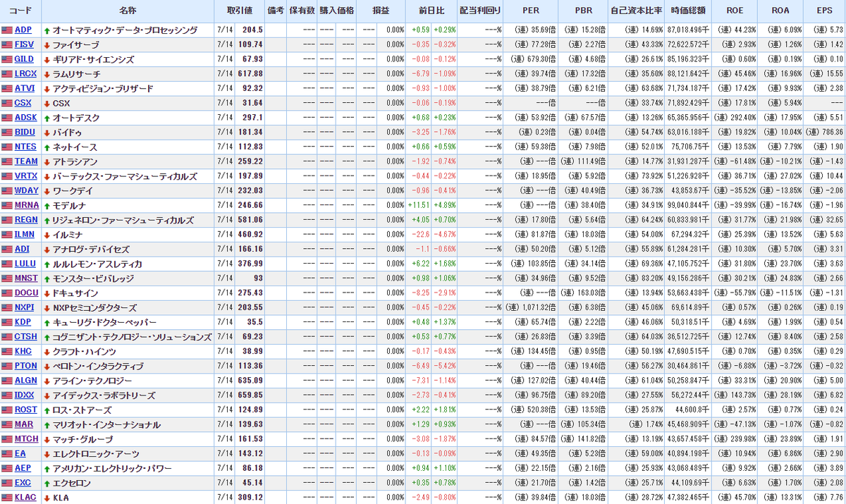
Task: Click the 名称 column header
Action: point(128,11)
